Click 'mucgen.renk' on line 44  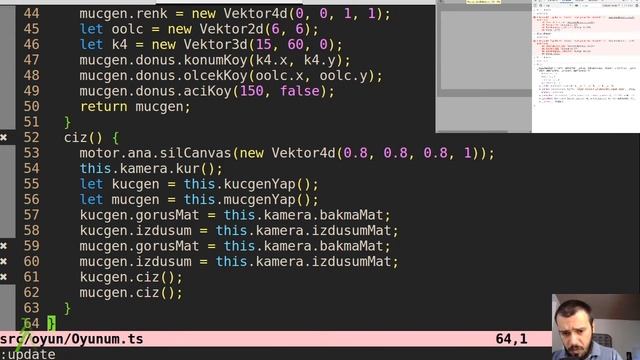(x=123, y=14)
